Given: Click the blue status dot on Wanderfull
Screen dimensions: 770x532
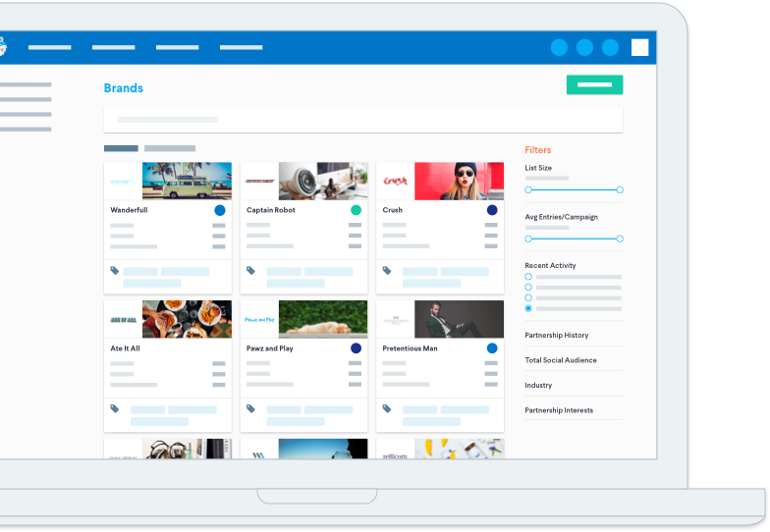Looking at the screenshot, I should tap(220, 210).
